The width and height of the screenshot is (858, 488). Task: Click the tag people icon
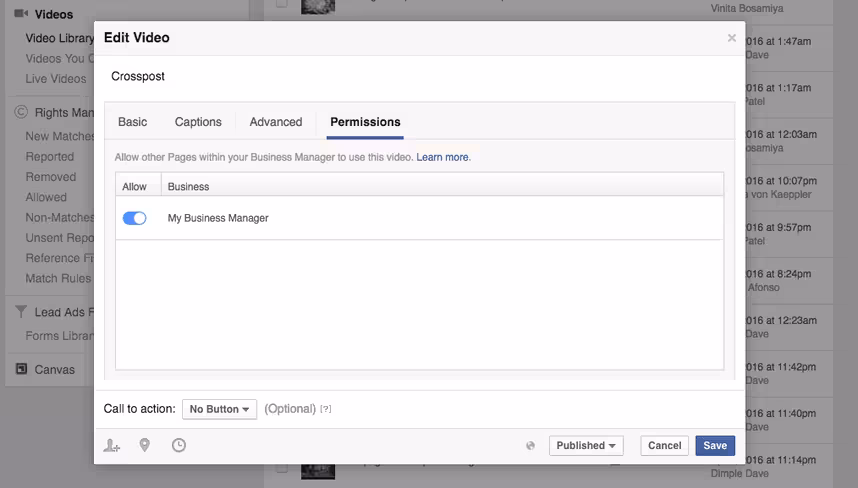(112, 446)
